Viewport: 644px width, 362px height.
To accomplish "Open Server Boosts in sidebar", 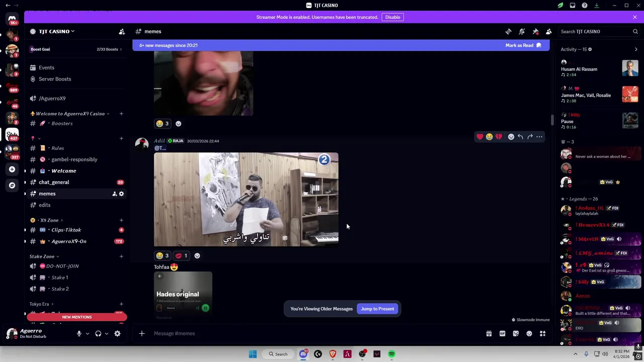I will pos(75,79).
